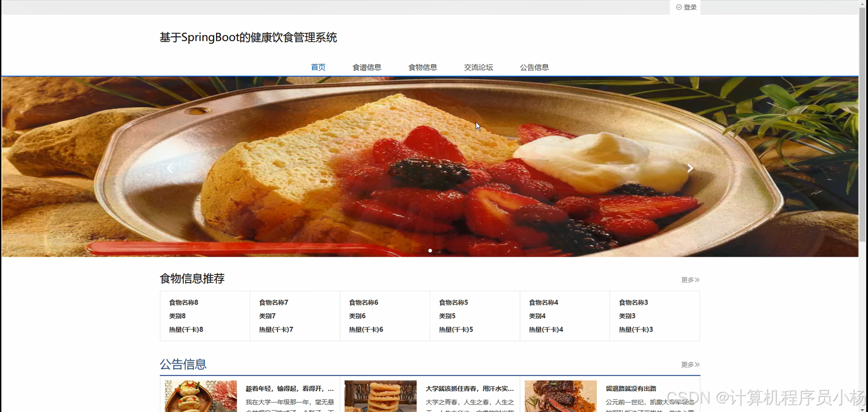The height and width of the screenshot is (412, 868).
Task: Open the 公告信息 navigation menu item
Action: 534,67
